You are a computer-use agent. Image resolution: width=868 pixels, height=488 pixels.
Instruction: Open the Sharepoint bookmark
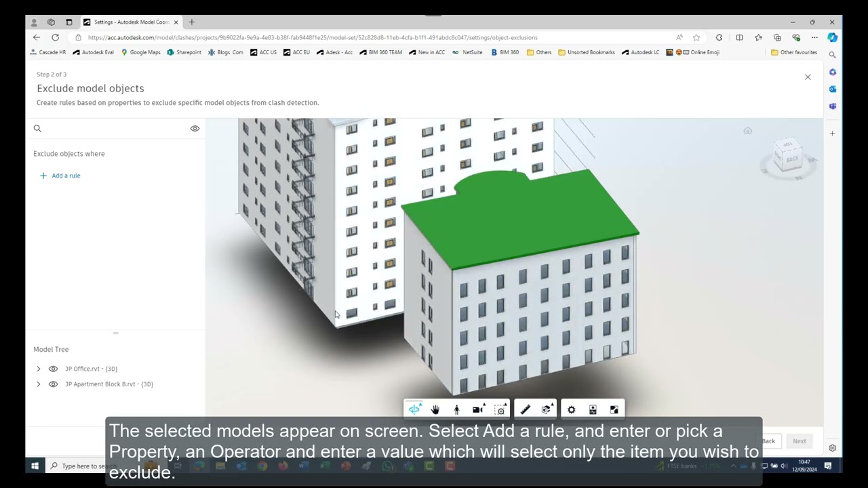point(184,52)
